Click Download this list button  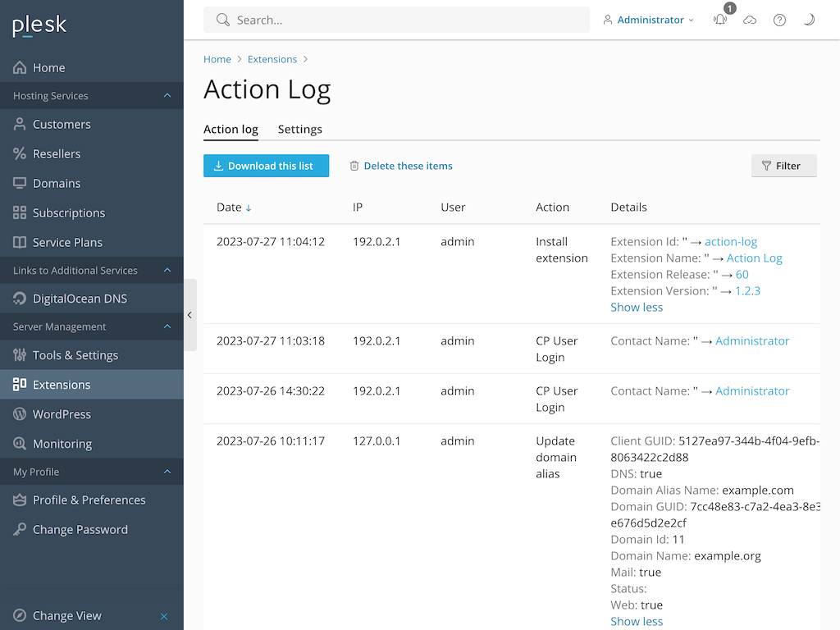[x=266, y=166]
